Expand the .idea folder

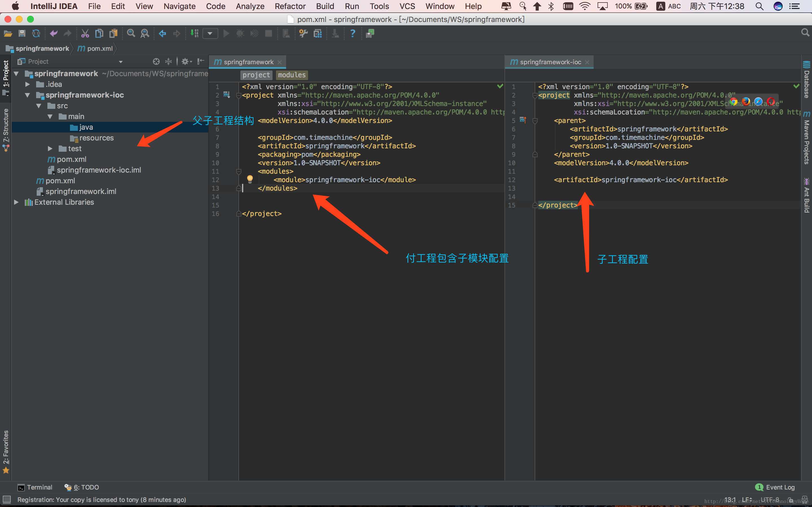click(27, 85)
